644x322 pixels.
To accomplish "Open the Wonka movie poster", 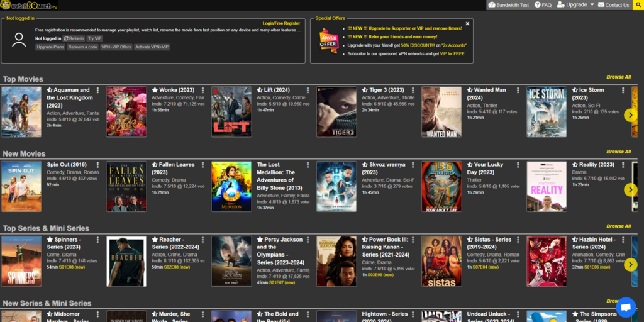I will click(126, 112).
